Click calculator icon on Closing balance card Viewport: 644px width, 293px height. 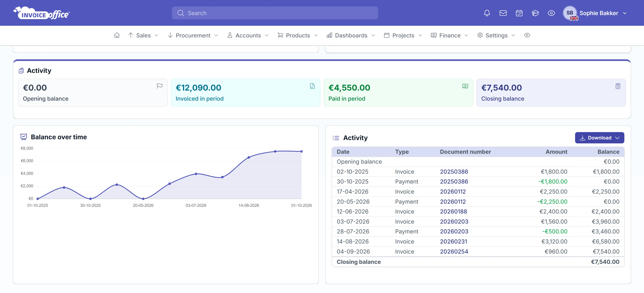pyautogui.click(x=618, y=86)
